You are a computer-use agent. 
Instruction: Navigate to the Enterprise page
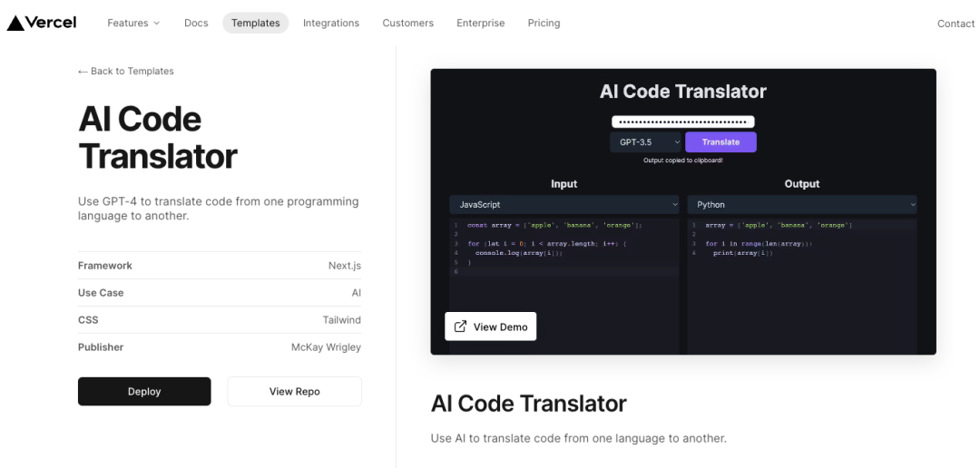coord(480,24)
